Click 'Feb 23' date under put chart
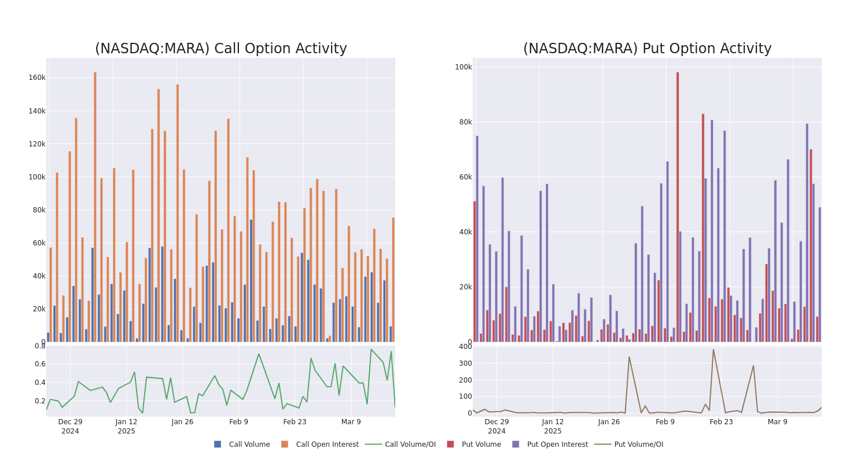868x463 pixels. tap(721, 422)
